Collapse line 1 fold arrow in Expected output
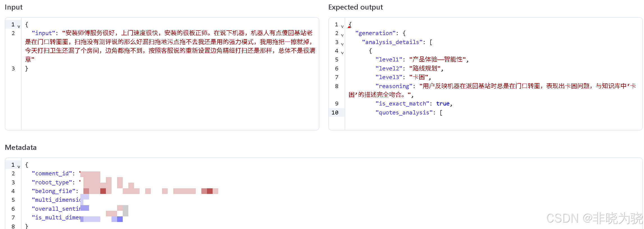Viewport: 644px width, 229px height. pyautogui.click(x=342, y=26)
